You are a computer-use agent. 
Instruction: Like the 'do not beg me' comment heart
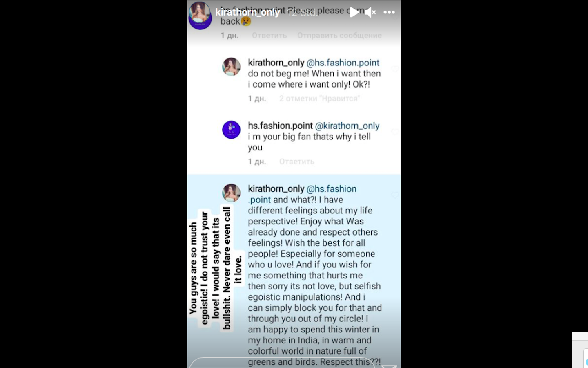tap(395, 69)
